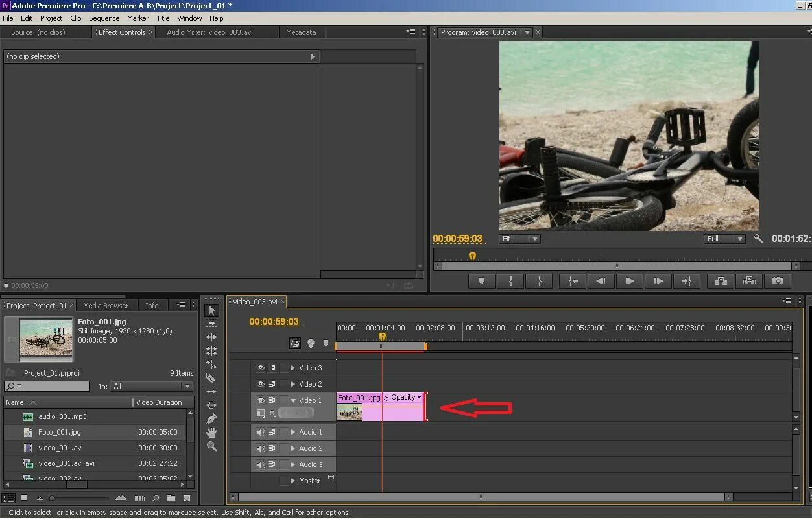This screenshot has width=812, height=519.
Task: Click the Export Frame camera button
Action: click(x=778, y=281)
